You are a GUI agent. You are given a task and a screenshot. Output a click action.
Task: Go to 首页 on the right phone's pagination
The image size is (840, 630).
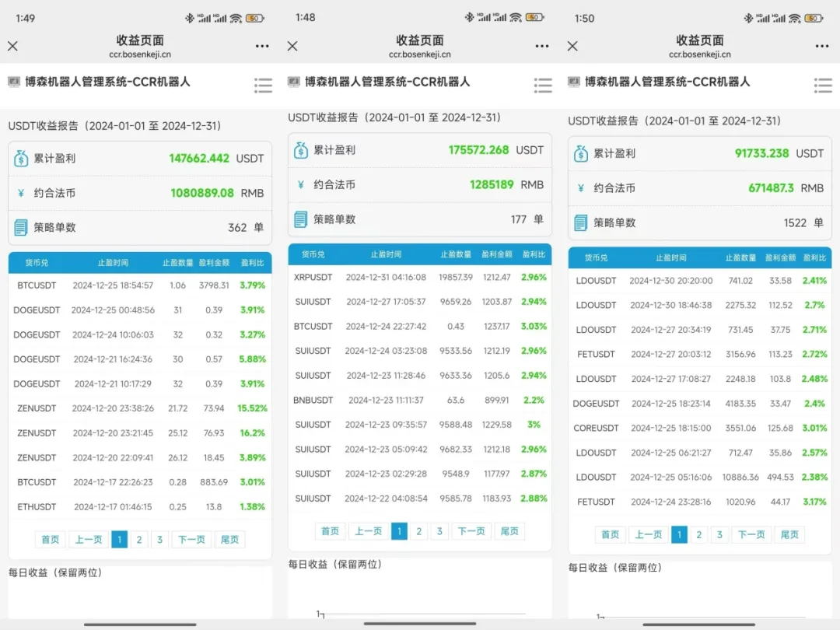611,534
